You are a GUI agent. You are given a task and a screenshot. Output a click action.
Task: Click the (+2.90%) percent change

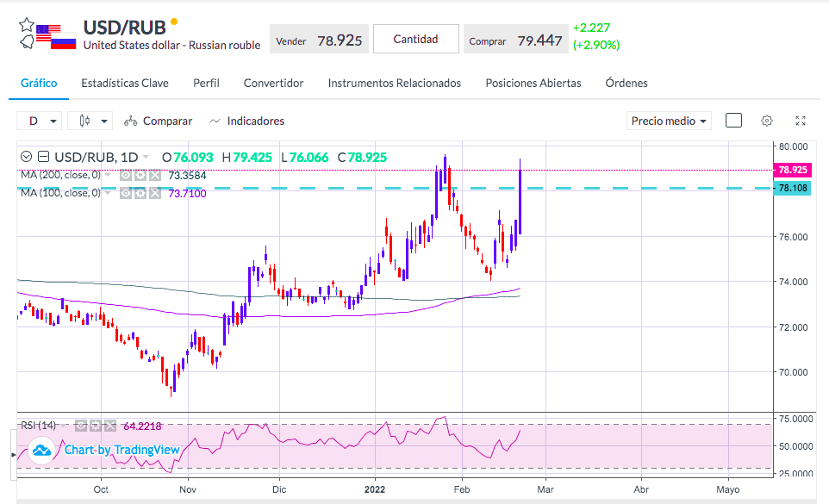[596, 45]
